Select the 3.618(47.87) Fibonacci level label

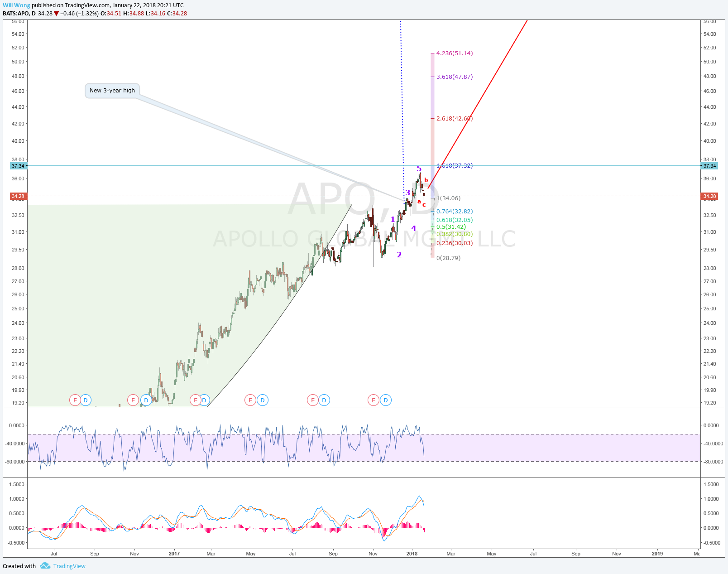pyautogui.click(x=455, y=77)
